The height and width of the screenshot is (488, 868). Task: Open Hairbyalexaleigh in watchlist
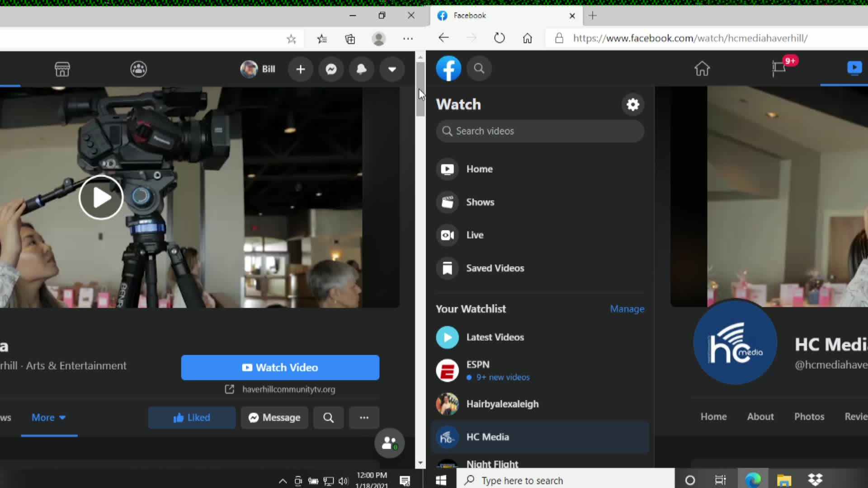540,404
